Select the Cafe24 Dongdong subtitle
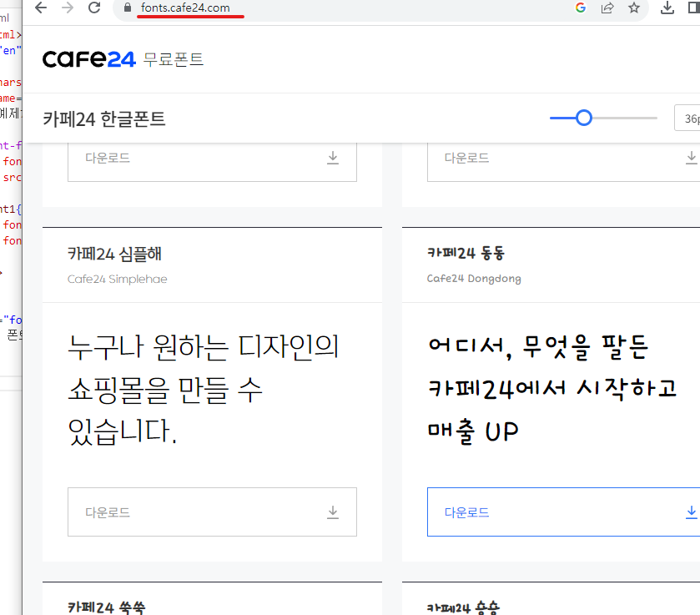Image resolution: width=700 pixels, height=615 pixels. (474, 279)
